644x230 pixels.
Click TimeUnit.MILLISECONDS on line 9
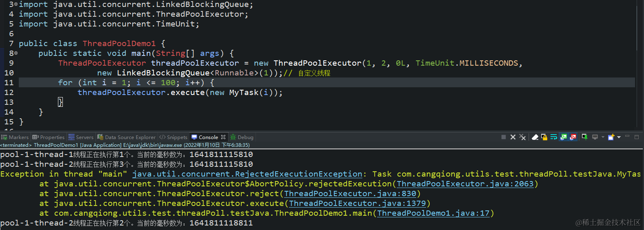(467, 63)
